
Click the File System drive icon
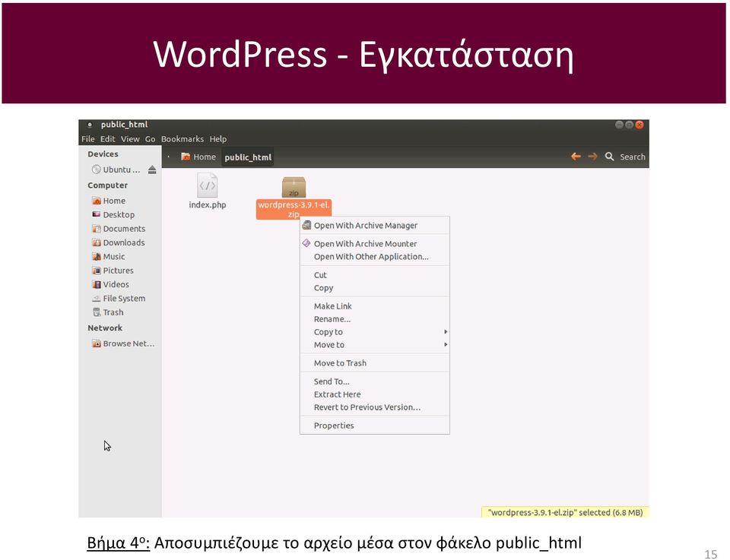97,299
